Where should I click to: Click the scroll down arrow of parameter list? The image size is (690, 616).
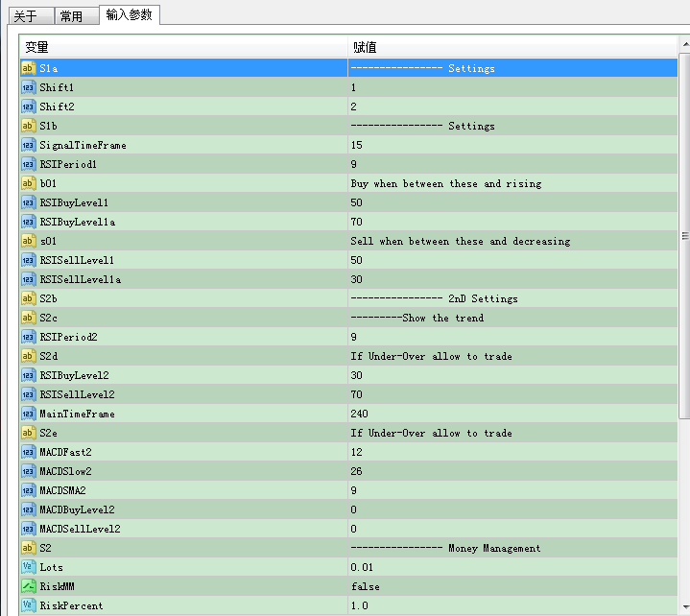pyautogui.click(x=685, y=607)
